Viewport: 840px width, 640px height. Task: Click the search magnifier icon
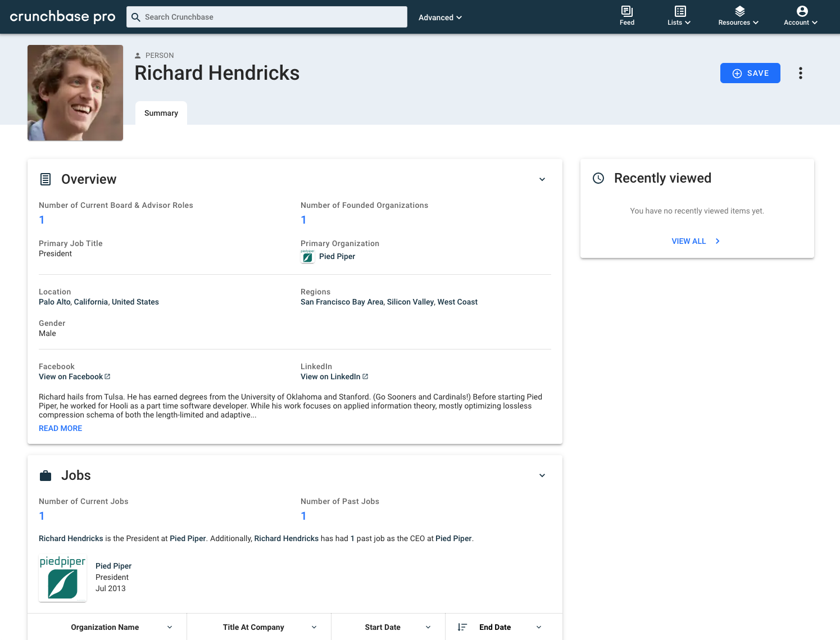[x=135, y=17]
